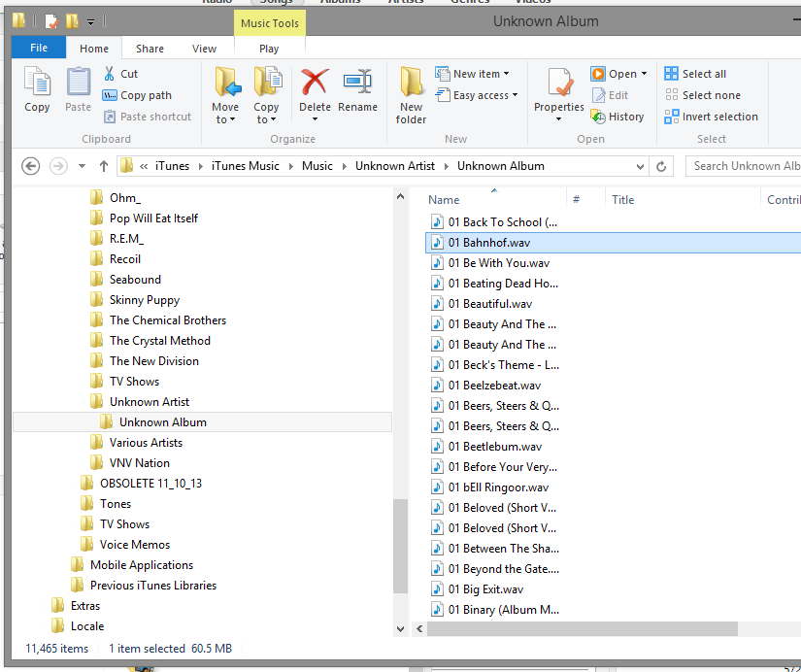The width and height of the screenshot is (801, 672).
Task: Switch to the Share ribbon tab
Action: 150,49
